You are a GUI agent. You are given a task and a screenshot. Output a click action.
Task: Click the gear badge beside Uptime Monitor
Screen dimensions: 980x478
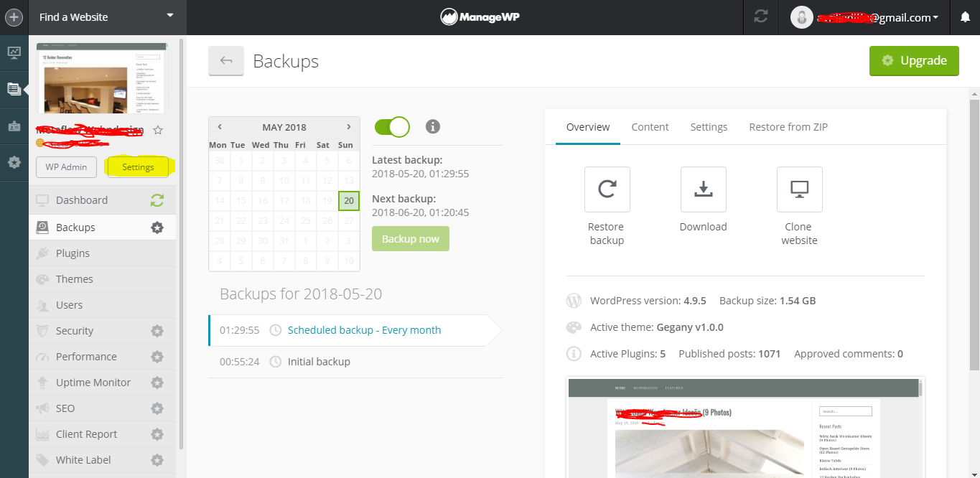[x=157, y=383]
